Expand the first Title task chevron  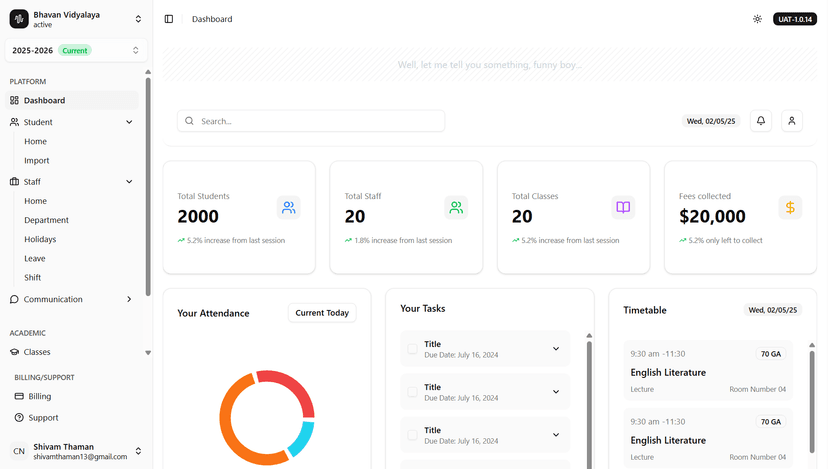[x=556, y=349]
